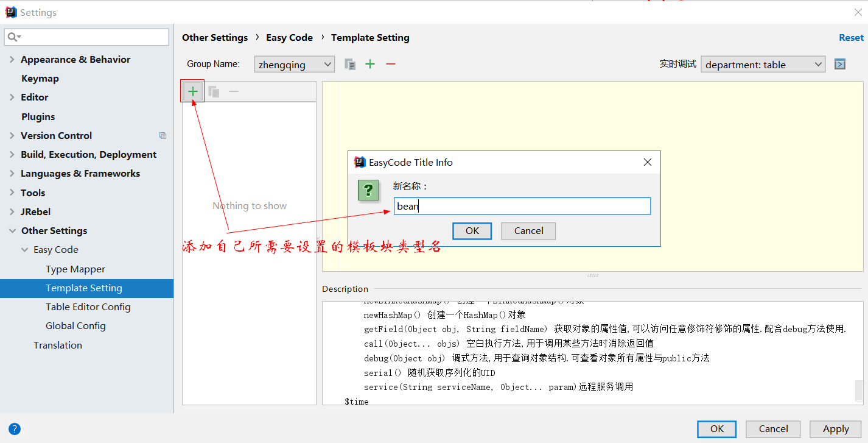Click the Settings OK button

(717, 428)
